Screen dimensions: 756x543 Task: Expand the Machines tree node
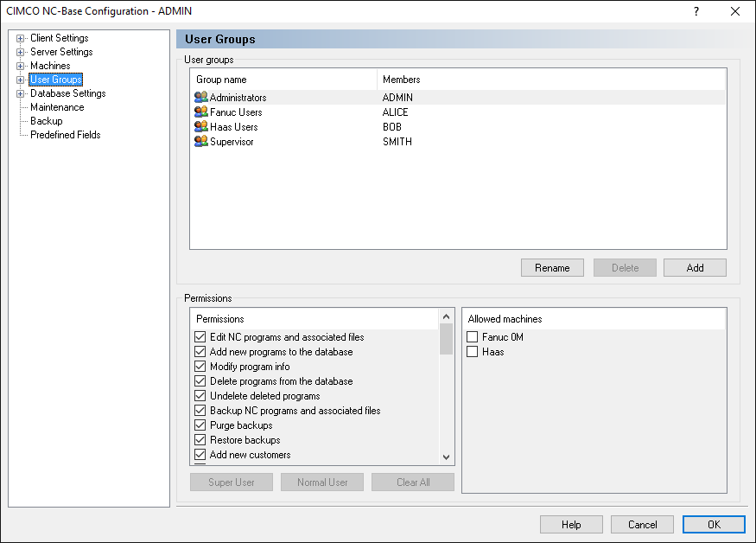point(20,66)
